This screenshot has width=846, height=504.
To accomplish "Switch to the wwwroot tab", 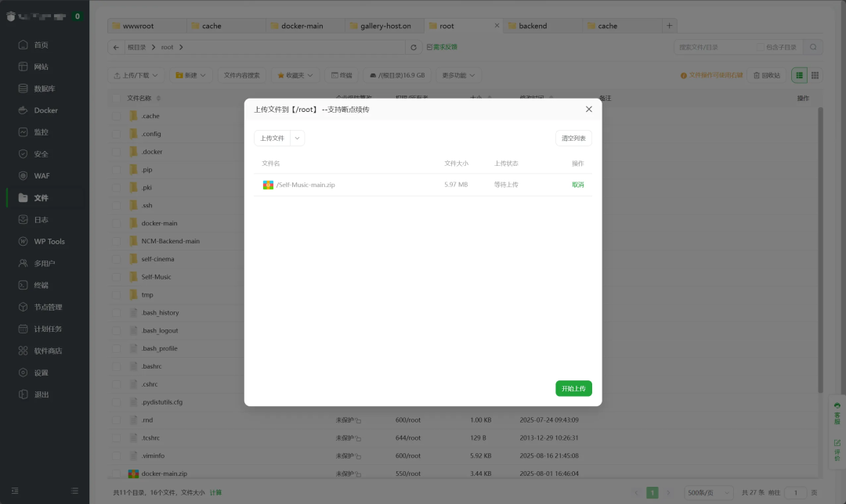I will (146, 25).
